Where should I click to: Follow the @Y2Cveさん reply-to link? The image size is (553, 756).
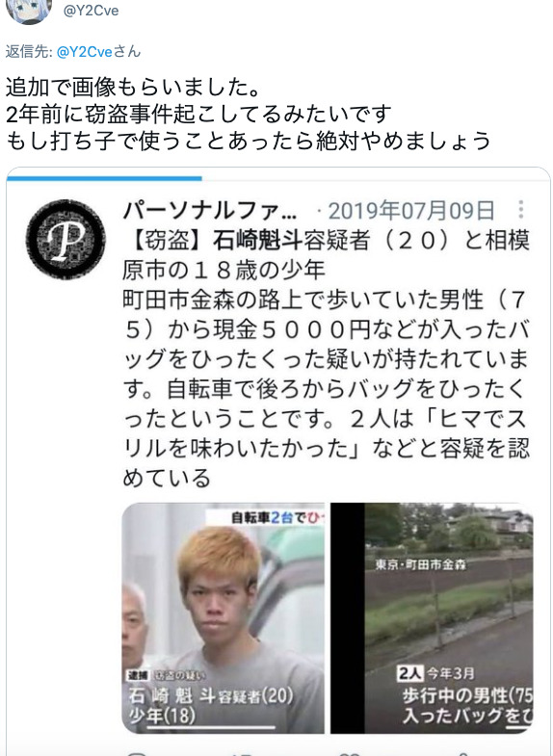(x=99, y=52)
